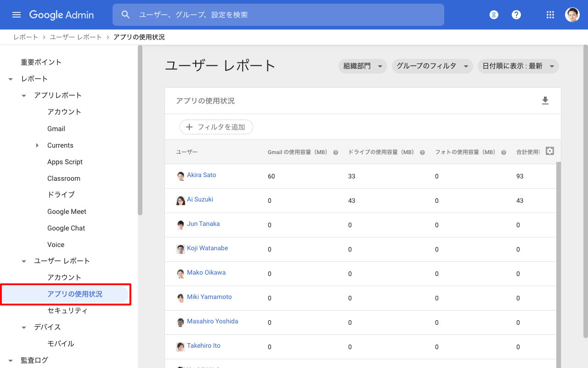Expand the Currents tree item arrow
Viewport: 588px width, 368px height.
pyautogui.click(x=37, y=145)
